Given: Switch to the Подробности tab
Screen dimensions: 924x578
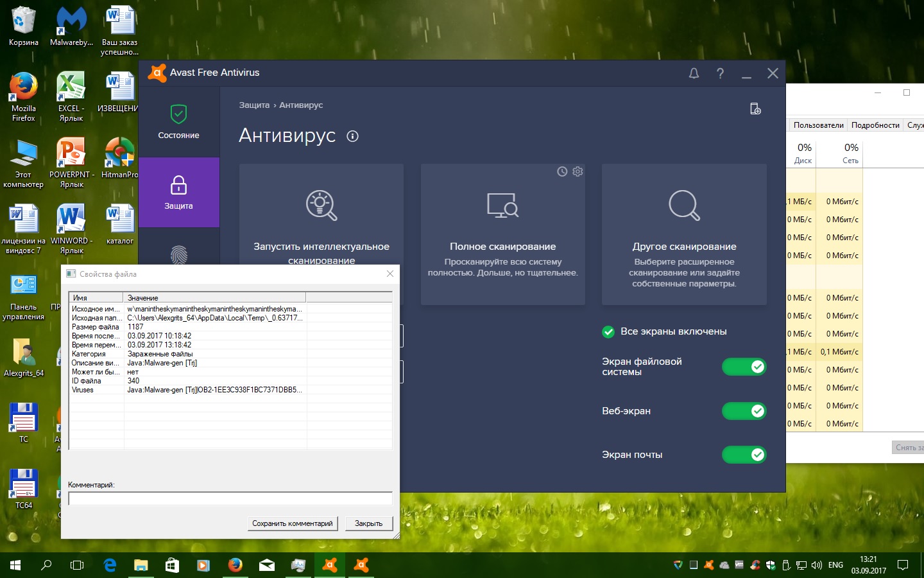Looking at the screenshot, I should (x=875, y=125).
